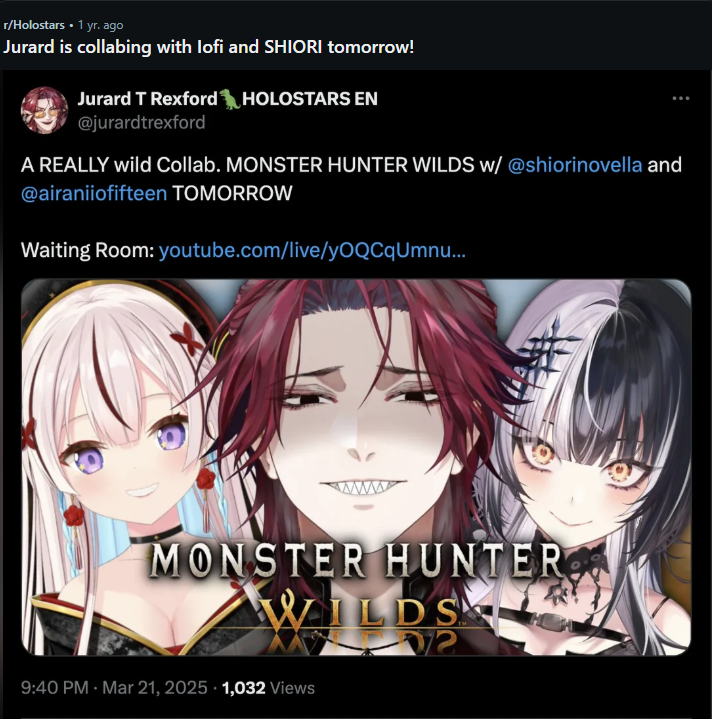Click the 9:40 PM Mar 21, 2025 timestamp
Viewport: 712px width, 719px height.
click(x=114, y=688)
